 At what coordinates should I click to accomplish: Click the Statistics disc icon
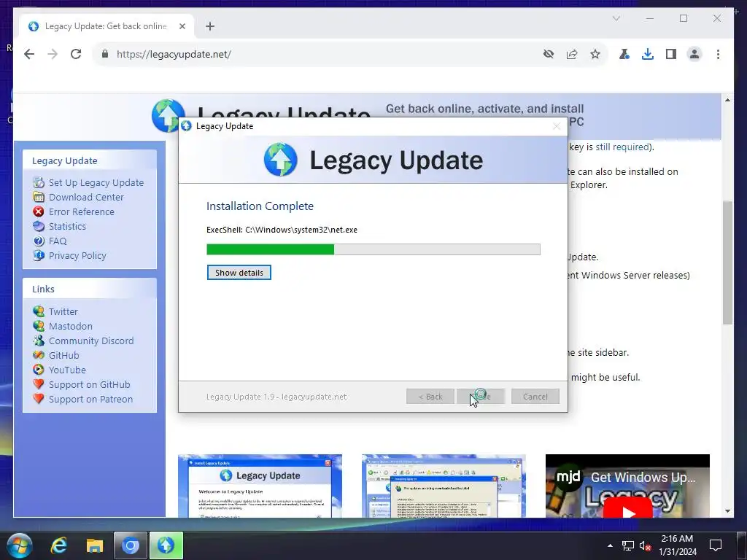tap(39, 226)
